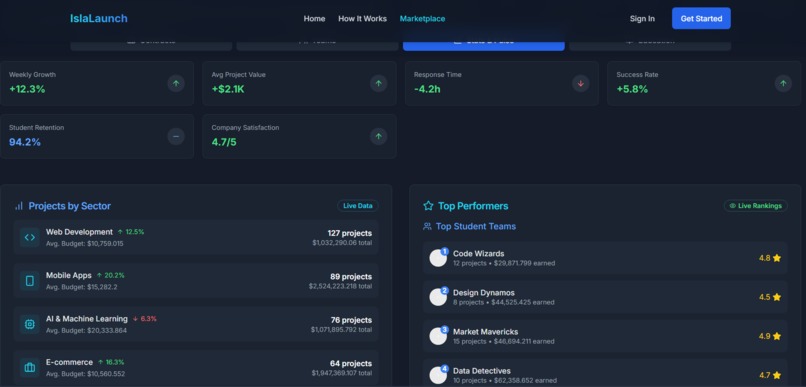The height and width of the screenshot is (387, 806).
Task: Click the -4.2h Response Time value
Action: [427, 89]
